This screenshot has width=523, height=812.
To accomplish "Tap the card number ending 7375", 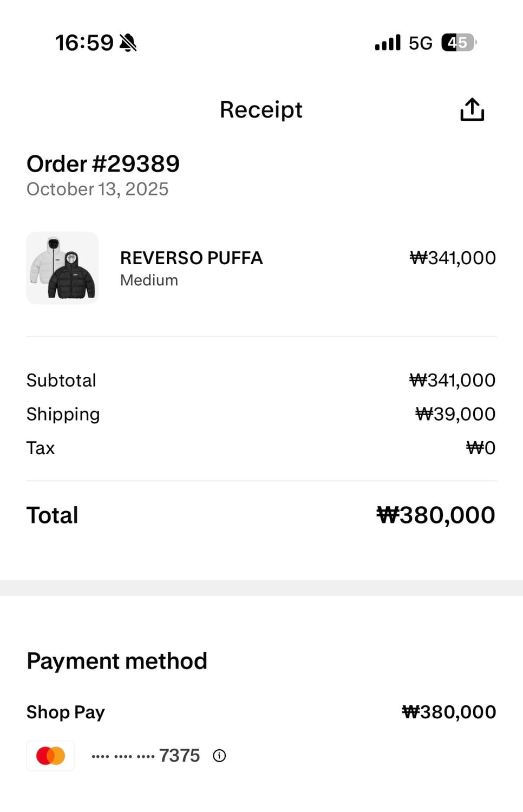I will coord(146,756).
